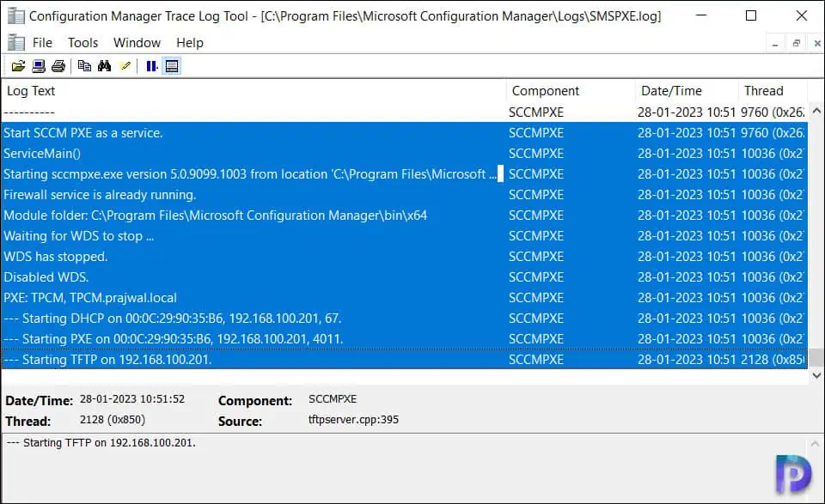Screen dimensions: 825x504
Task: Select the 'Starting TFTP on 192.168.100.201.' row
Action: pyautogui.click(x=404, y=360)
